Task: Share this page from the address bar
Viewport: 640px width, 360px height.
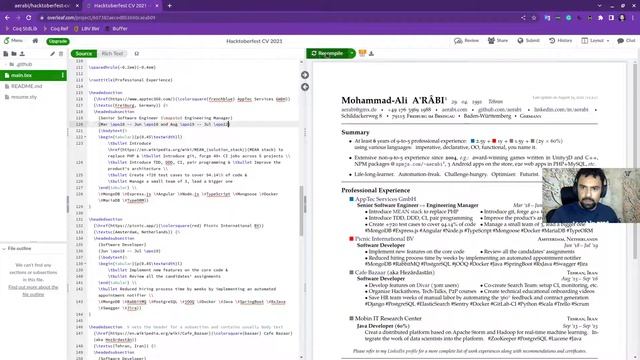Action: coord(523,18)
